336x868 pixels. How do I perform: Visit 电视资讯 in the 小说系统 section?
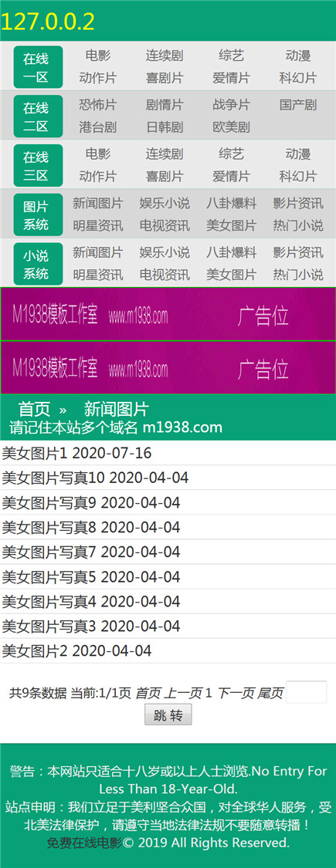click(x=165, y=275)
